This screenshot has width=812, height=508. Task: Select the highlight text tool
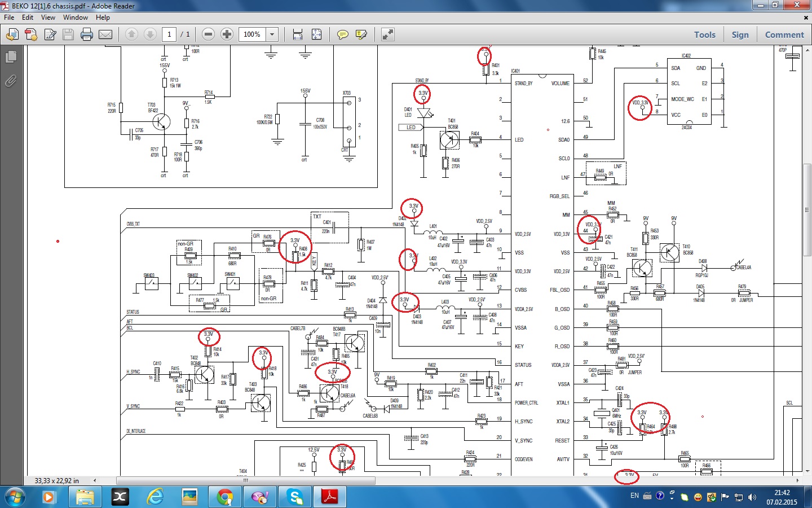(361, 34)
